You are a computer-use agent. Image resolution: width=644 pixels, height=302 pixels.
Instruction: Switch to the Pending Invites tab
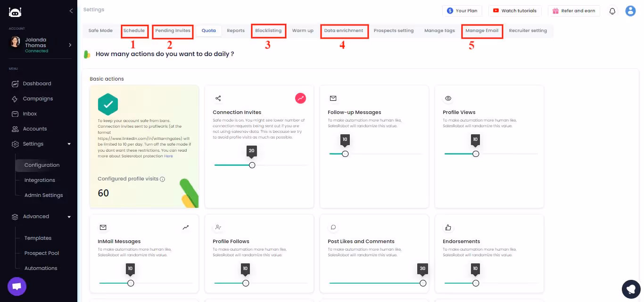pos(173,30)
